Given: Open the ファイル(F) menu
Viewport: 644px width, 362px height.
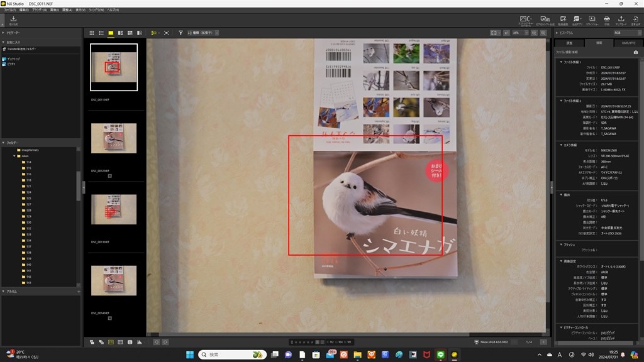Looking at the screenshot, I should pos(10,10).
